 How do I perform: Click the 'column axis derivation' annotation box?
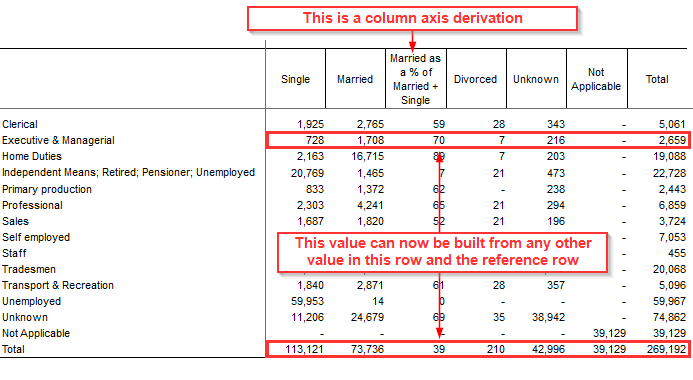pos(412,18)
